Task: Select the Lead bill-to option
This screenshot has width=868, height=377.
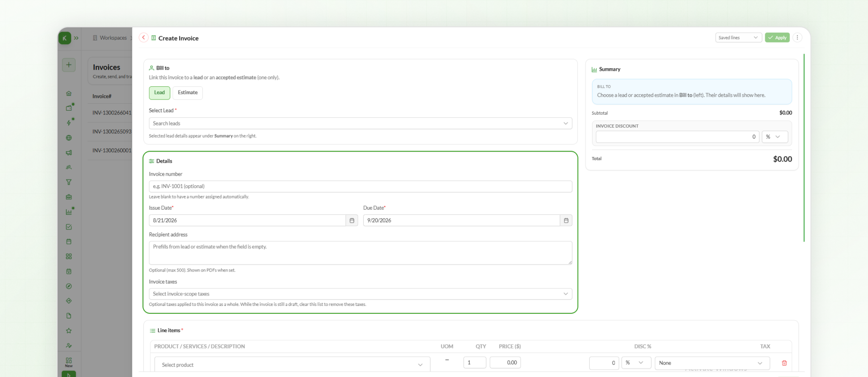Action: click(159, 93)
